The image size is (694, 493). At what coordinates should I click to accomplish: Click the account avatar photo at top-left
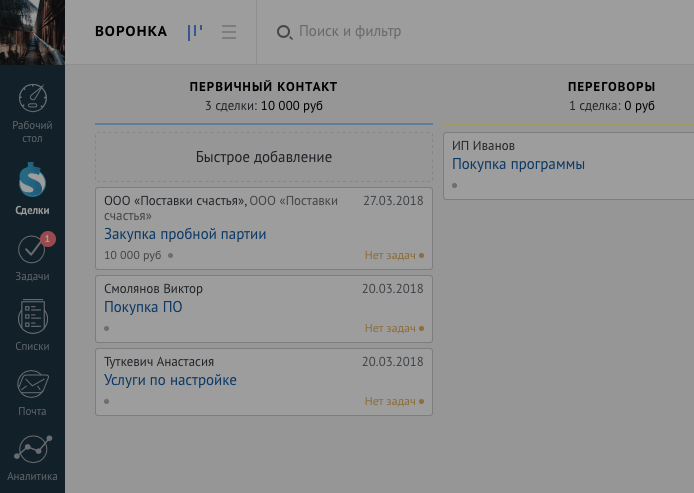(32, 32)
